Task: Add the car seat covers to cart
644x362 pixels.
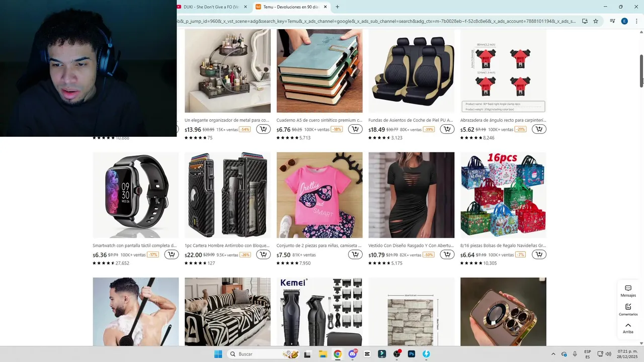Action: pos(447,129)
